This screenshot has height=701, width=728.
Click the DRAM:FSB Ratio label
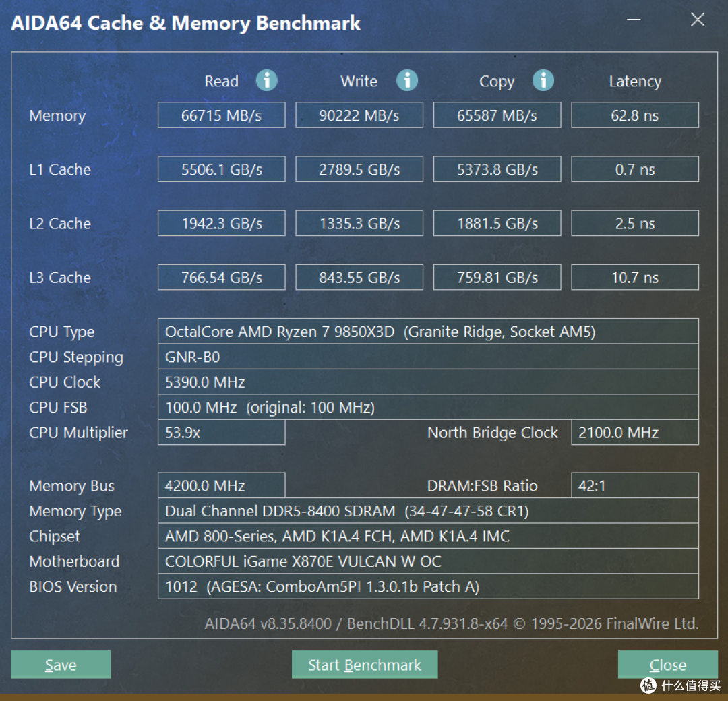click(x=483, y=485)
